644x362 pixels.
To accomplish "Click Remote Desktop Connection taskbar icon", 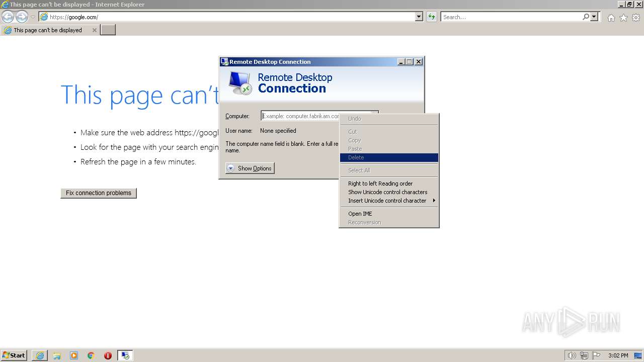I will click(x=125, y=355).
